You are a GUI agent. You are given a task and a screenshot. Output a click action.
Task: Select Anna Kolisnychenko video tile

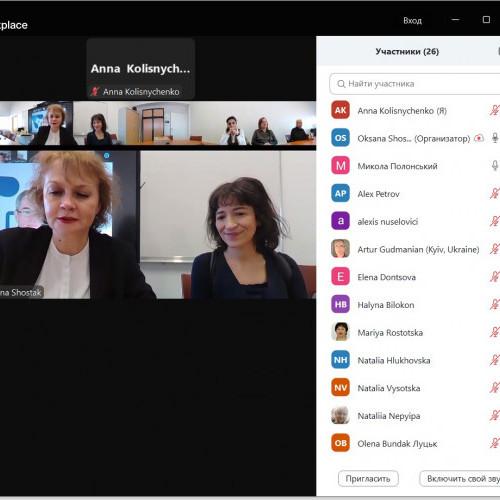click(x=141, y=69)
